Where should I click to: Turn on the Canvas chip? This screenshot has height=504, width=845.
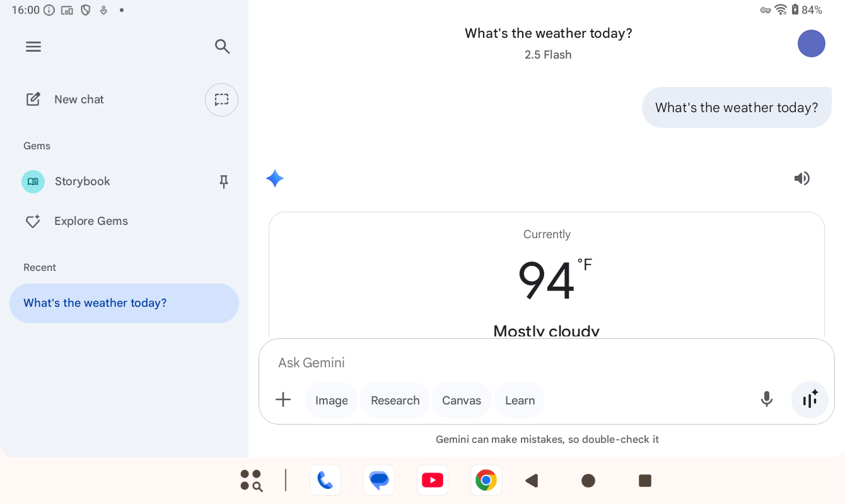(462, 400)
